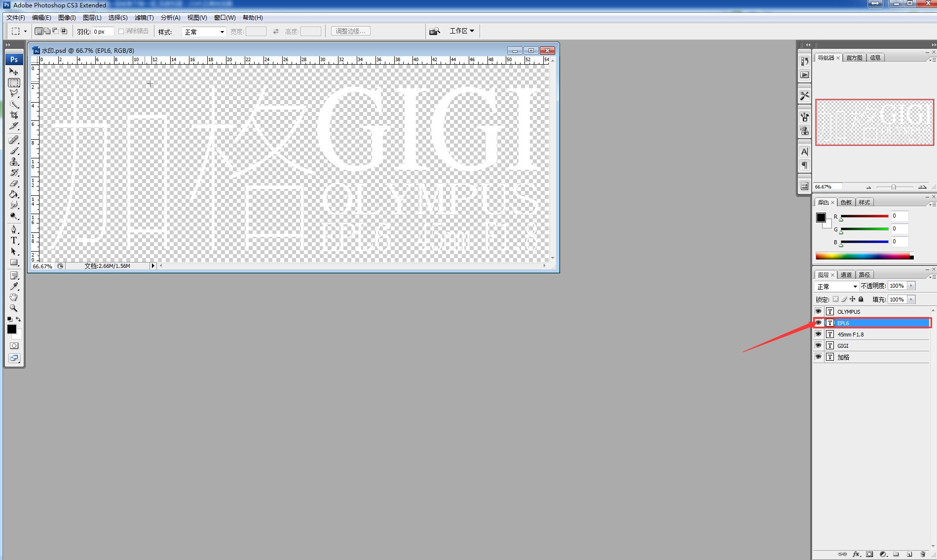Image resolution: width=937 pixels, height=560 pixels.
Task: Switch to the 色板 tab
Action: click(x=846, y=202)
